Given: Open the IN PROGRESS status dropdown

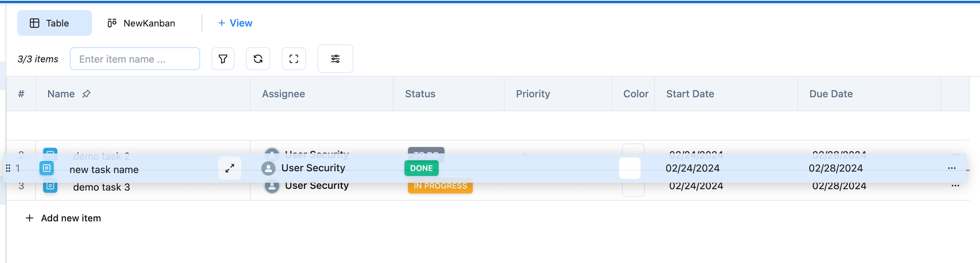Looking at the screenshot, I should coord(440,186).
